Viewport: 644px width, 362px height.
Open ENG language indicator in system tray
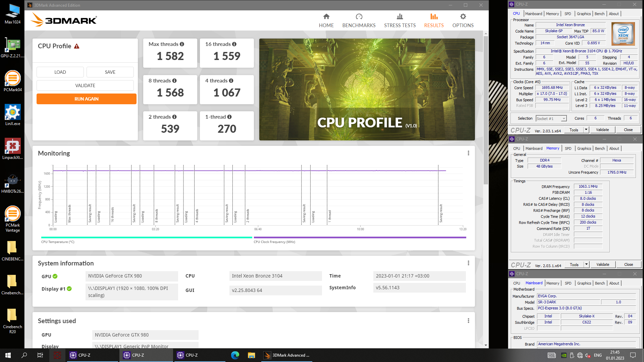[598, 355]
